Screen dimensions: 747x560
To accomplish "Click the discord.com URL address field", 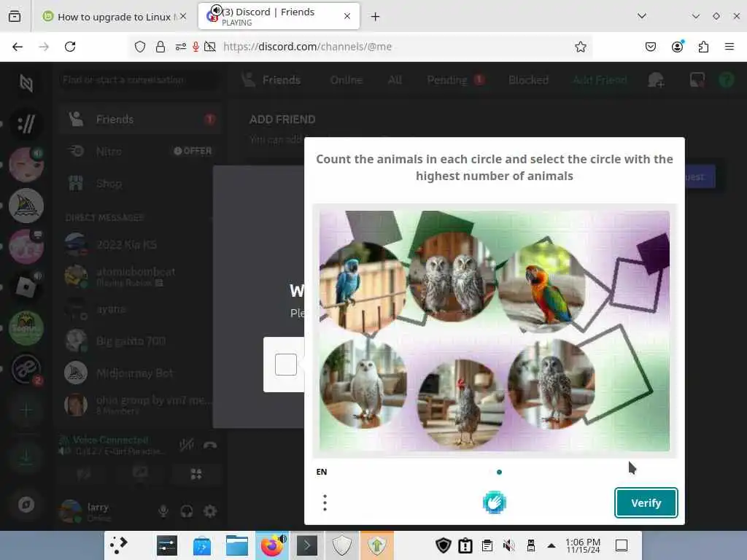I will 307,47.
